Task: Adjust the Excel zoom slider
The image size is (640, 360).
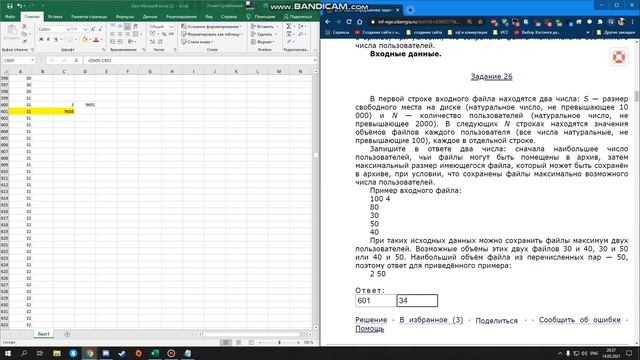Action: click(279, 342)
